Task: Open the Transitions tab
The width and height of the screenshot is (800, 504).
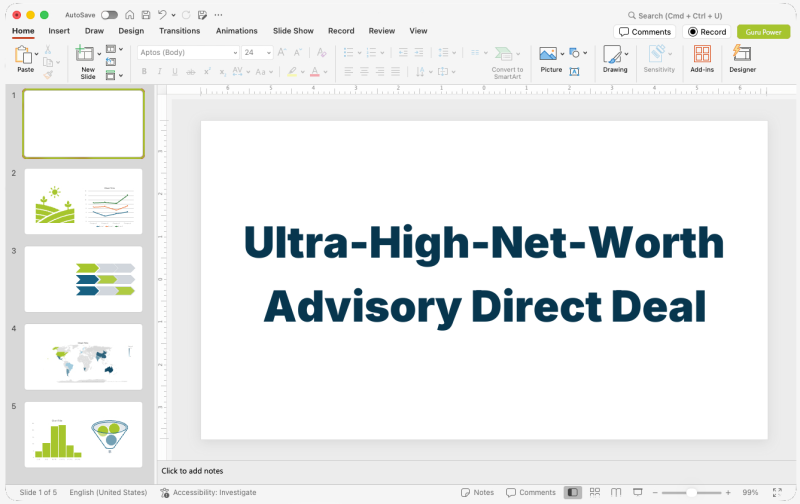Action: tap(180, 31)
